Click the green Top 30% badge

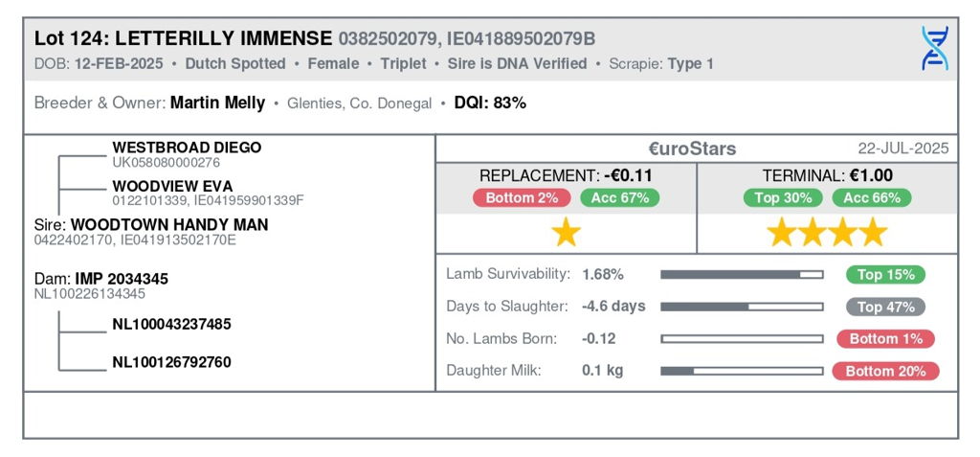tap(783, 198)
